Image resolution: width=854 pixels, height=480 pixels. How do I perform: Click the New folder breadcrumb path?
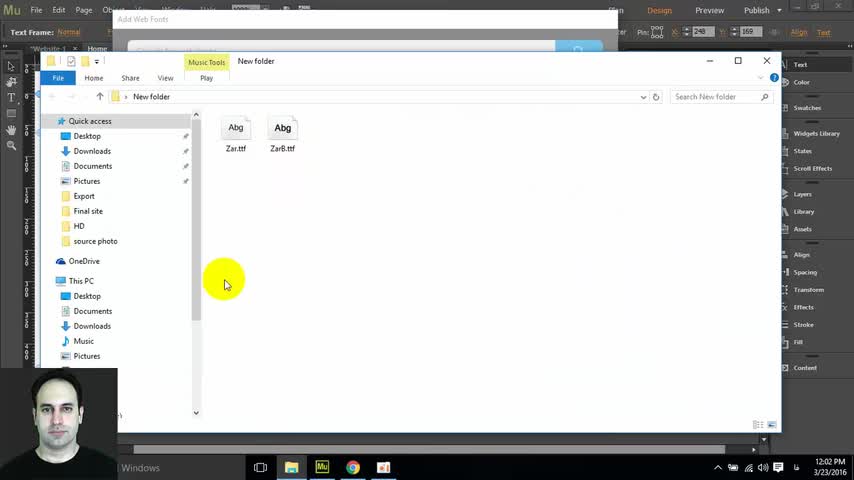click(151, 96)
